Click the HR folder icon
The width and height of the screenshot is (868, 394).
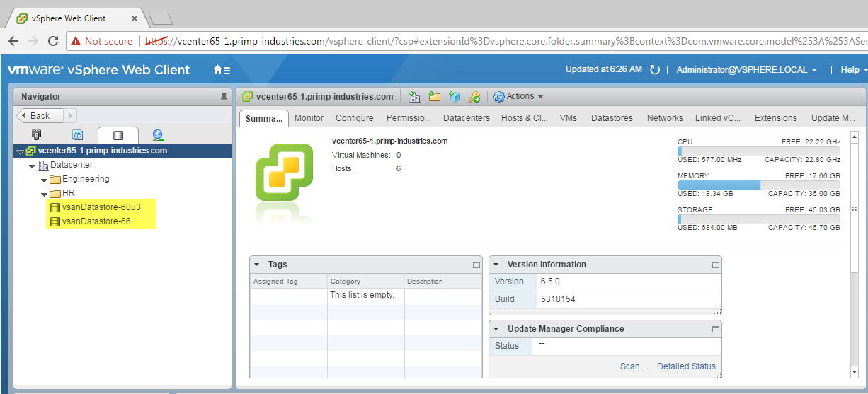55,194
